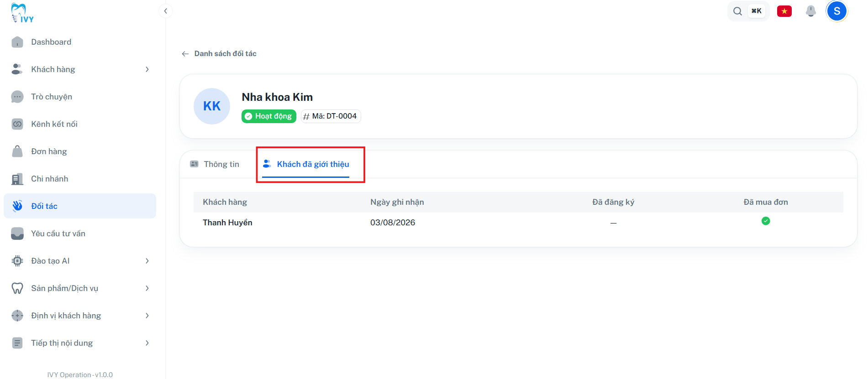Click the Mã: DT-0004 code badge
Viewport: 868px width, 379px height.
click(x=331, y=116)
